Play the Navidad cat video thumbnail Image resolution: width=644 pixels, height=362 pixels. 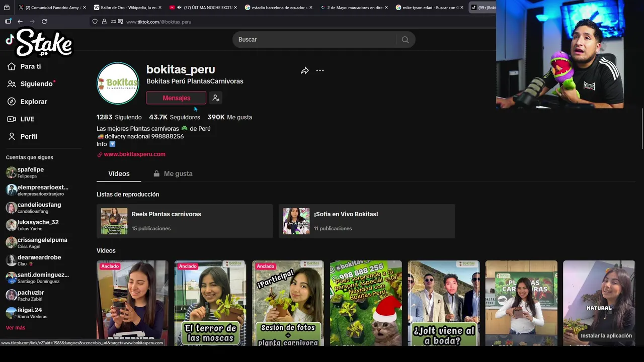[x=366, y=303]
